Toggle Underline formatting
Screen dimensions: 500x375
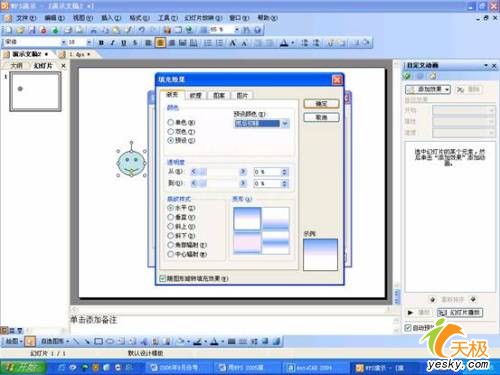(124, 43)
